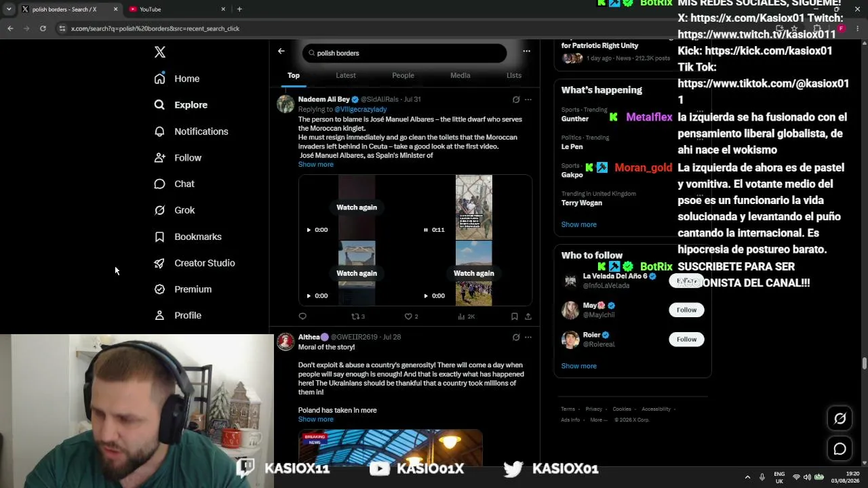Open the Privacy footer link
868x488 pixels.
point(593,409)
